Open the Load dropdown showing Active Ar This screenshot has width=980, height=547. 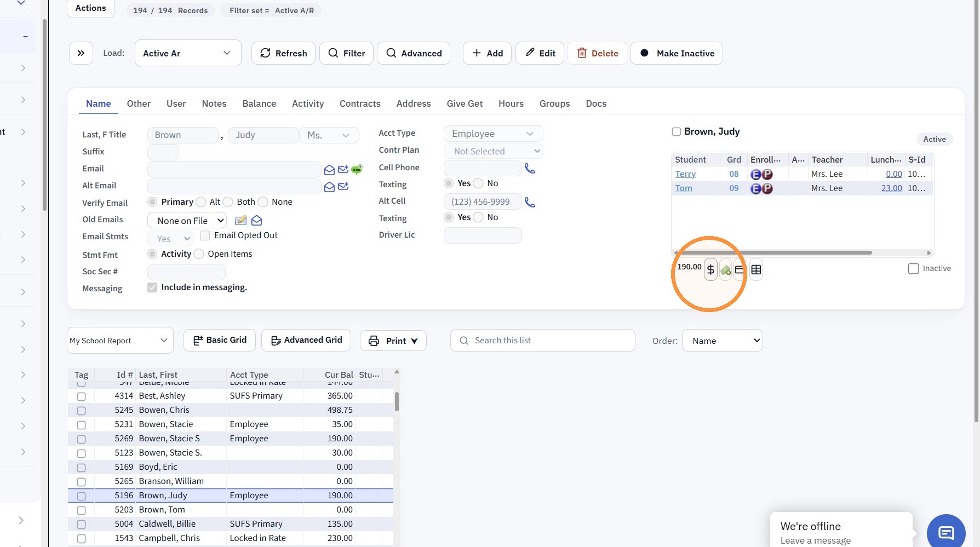pos(188,53)
